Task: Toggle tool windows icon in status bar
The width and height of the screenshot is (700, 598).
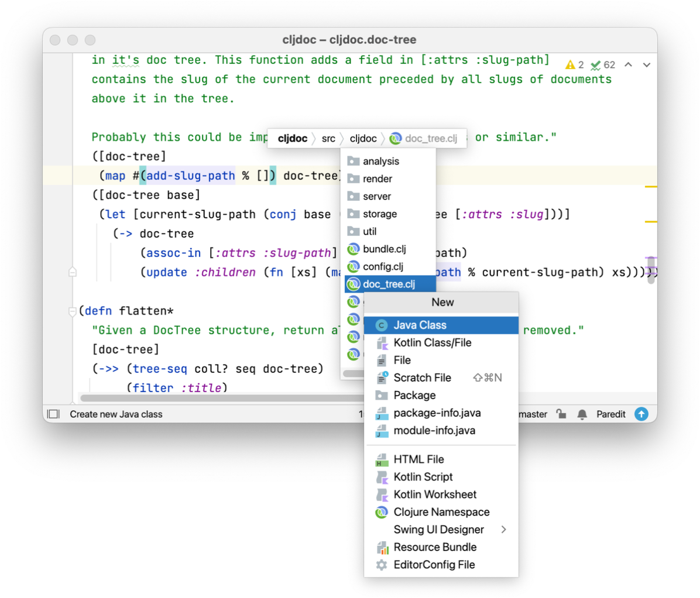Action: 54,414
